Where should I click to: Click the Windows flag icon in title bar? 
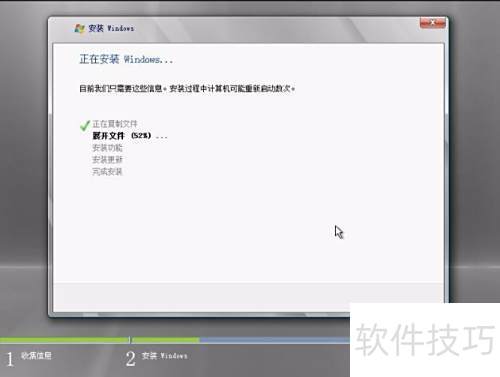(79, 28)
